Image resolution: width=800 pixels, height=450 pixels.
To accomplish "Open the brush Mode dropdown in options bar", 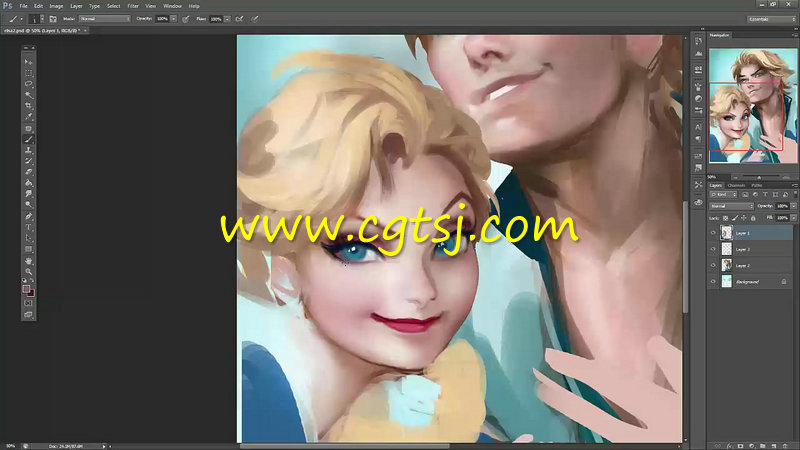I will click(x=105, y=19).
